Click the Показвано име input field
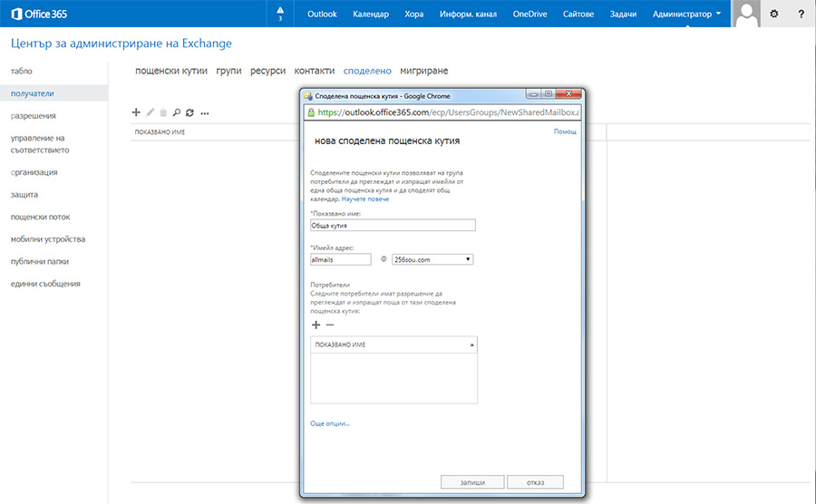 393,225
